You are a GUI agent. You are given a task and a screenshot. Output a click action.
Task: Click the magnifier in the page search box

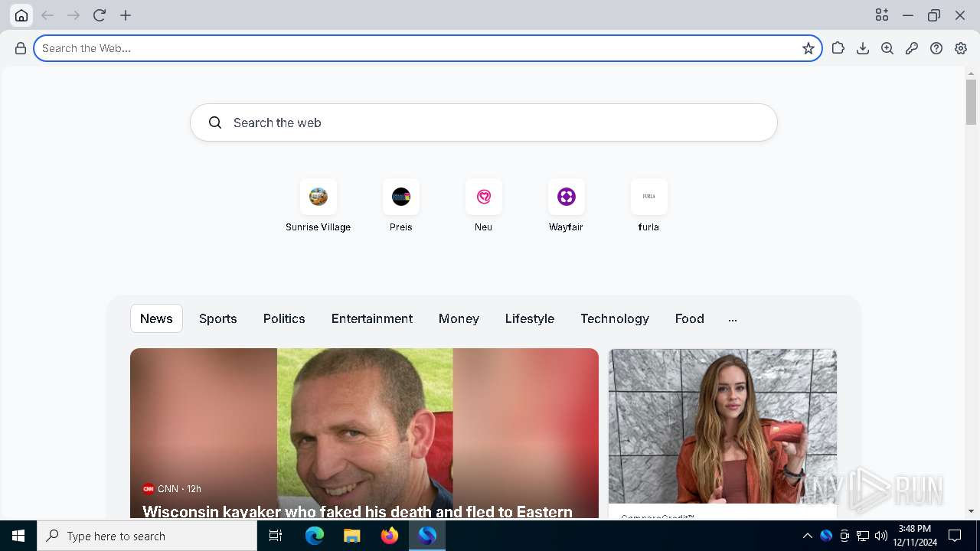(x=215, y=122)
